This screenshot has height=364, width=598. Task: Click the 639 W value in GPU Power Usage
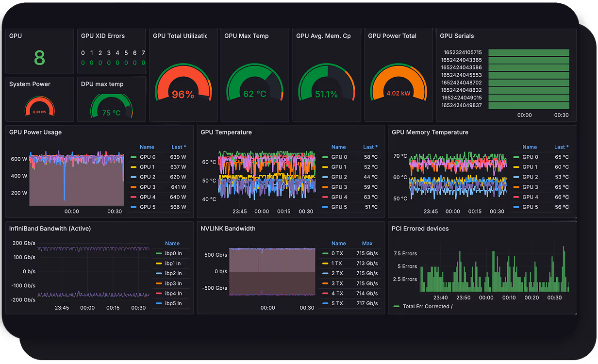coord(178,157)
